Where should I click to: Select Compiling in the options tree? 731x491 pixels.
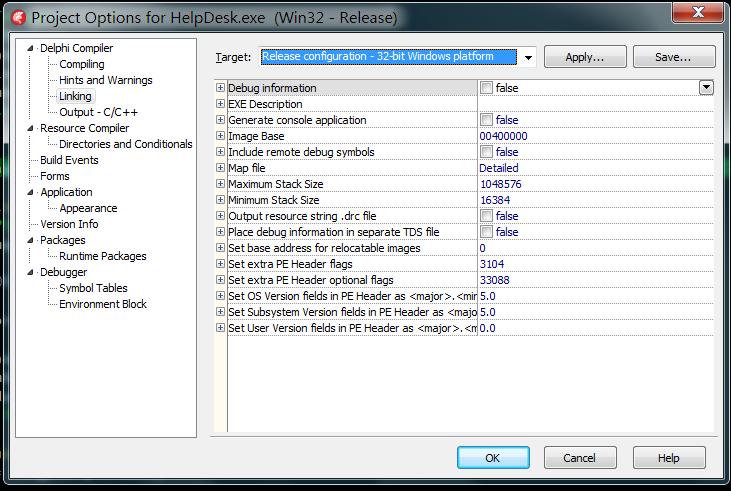(82, 64)
